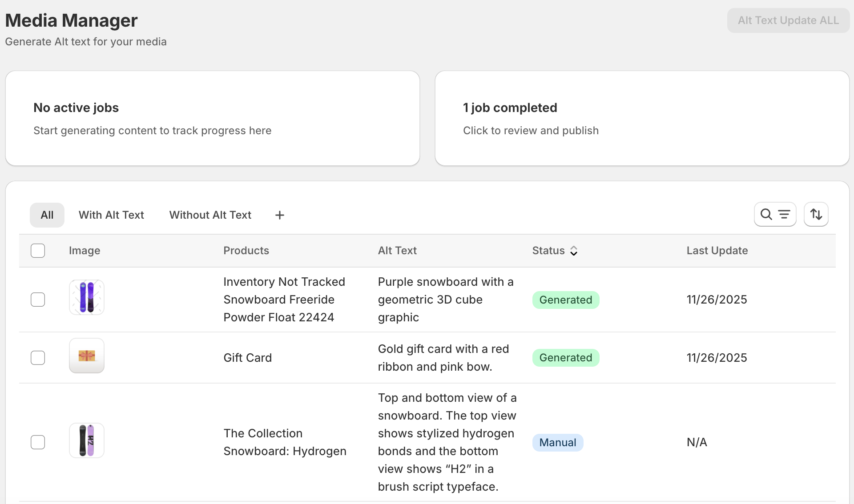Check the Freeride Powder Float row checkbox
The image size is (854, 504).
(38, 300)
